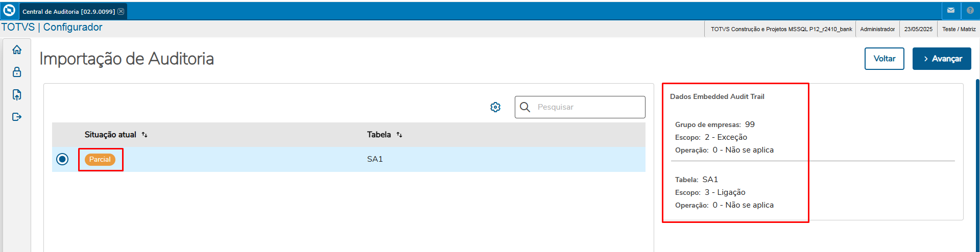Viewport: 980px width, 252px height.
Task: Switch to Central de Auditoria tab
Action: tap(68, 12)
